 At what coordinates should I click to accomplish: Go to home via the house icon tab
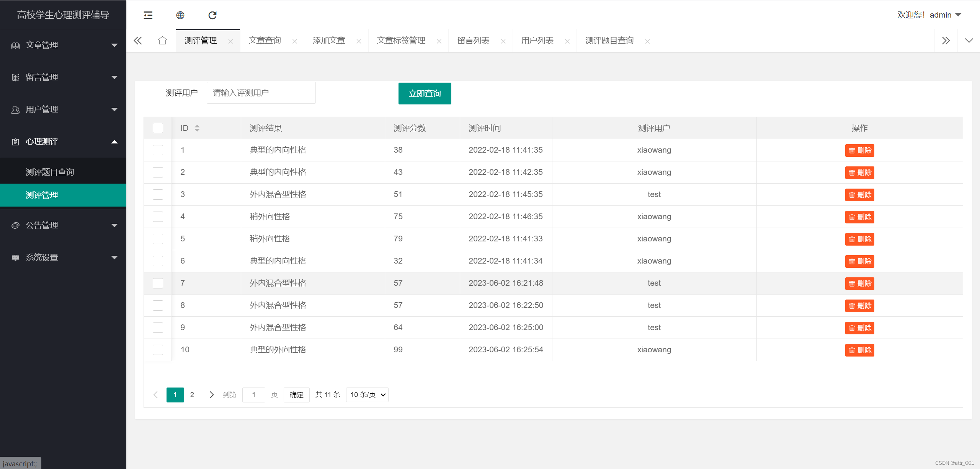tap(162, 41)
